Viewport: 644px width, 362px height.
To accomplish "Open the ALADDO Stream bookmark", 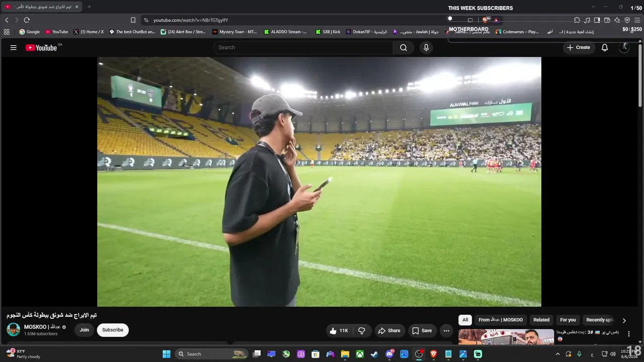I will [x=285, y=32].
